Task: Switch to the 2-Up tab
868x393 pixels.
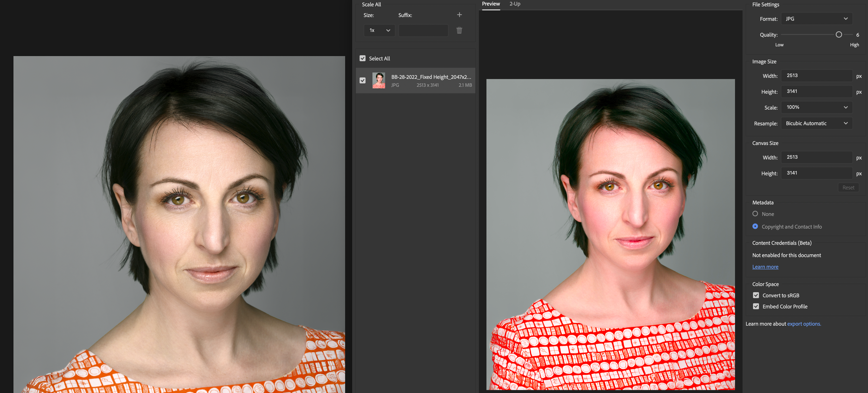Action: point(515,4)
